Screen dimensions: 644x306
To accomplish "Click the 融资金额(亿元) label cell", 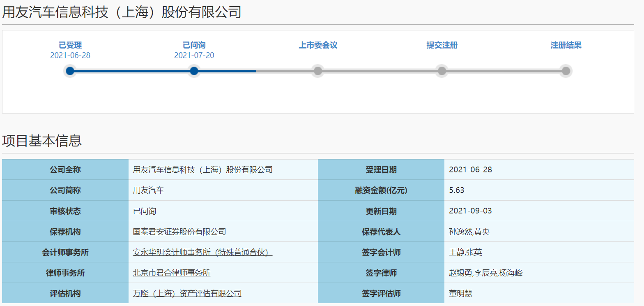I will [x=381, y=190].
